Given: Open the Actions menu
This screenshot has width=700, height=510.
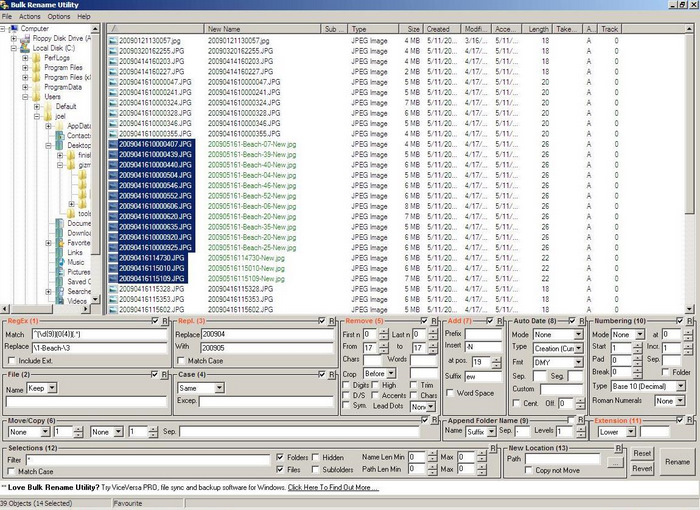Looking at the screenshot, I should pos(29,17).
